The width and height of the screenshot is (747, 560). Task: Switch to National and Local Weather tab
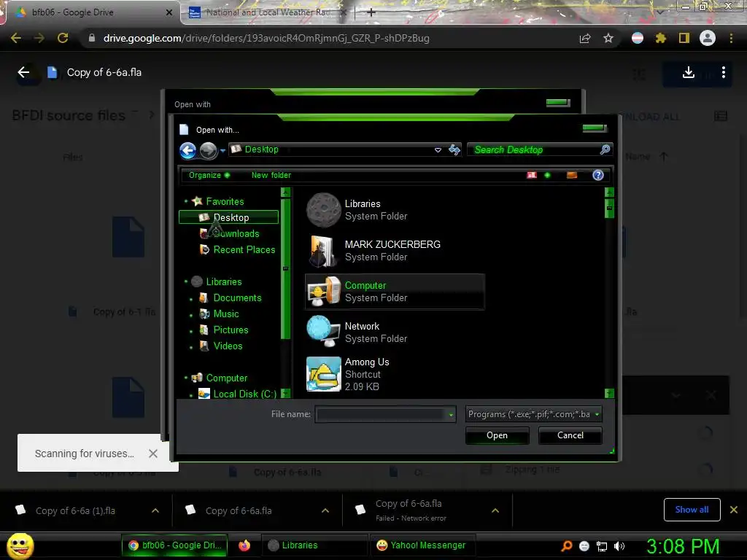267,12
